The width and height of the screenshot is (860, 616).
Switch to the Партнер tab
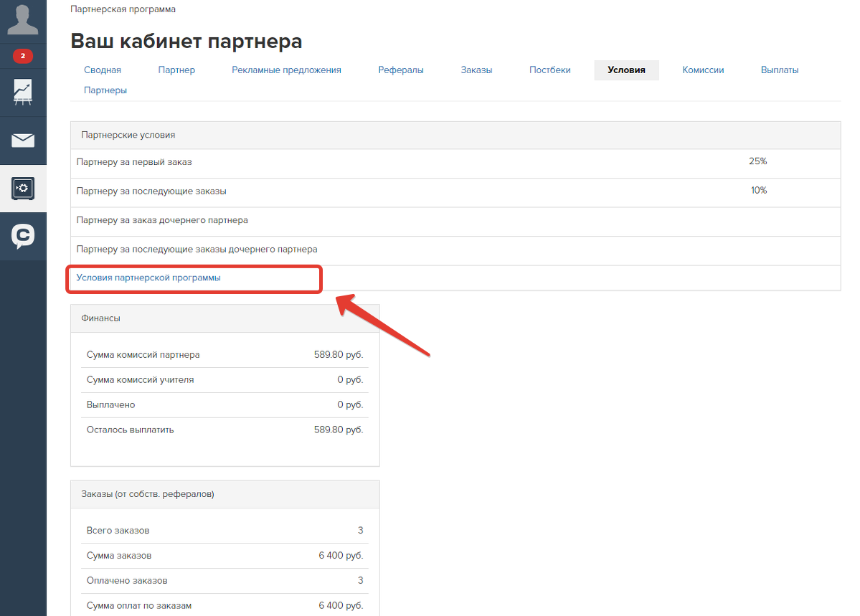pyautogui.click(x=176, y=70)
